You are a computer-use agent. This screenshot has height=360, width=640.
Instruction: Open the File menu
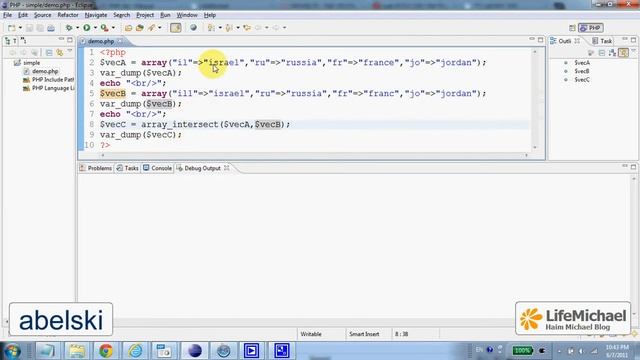(7, 15)
